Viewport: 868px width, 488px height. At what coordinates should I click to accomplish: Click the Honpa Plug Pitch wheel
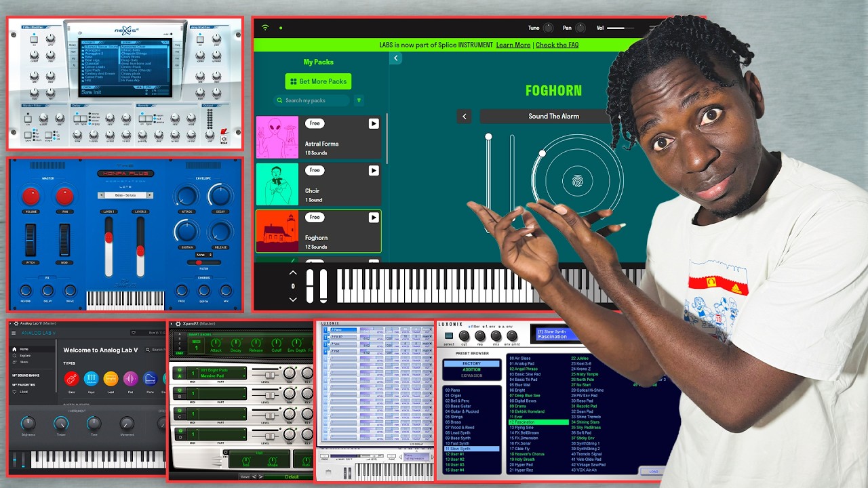click(31, 241)
